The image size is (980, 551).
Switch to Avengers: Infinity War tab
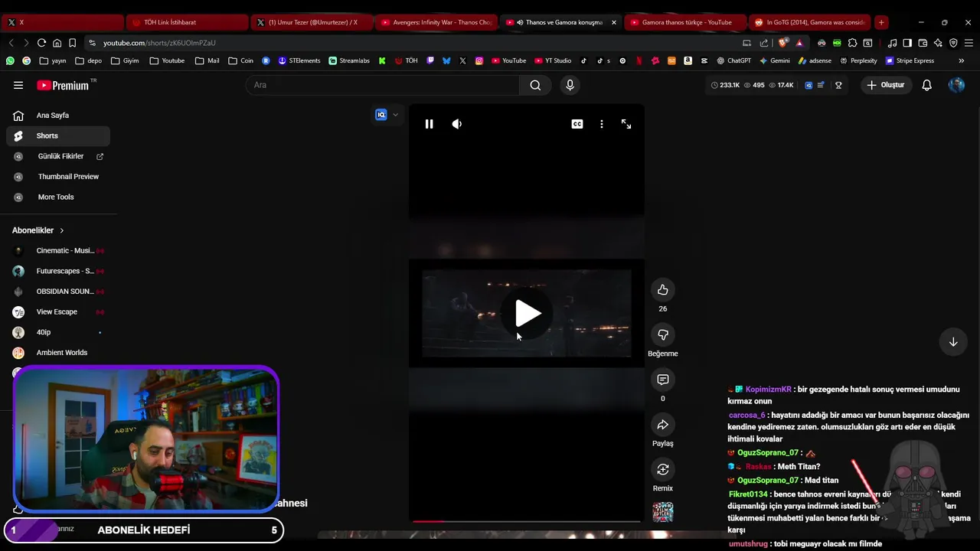436,22
